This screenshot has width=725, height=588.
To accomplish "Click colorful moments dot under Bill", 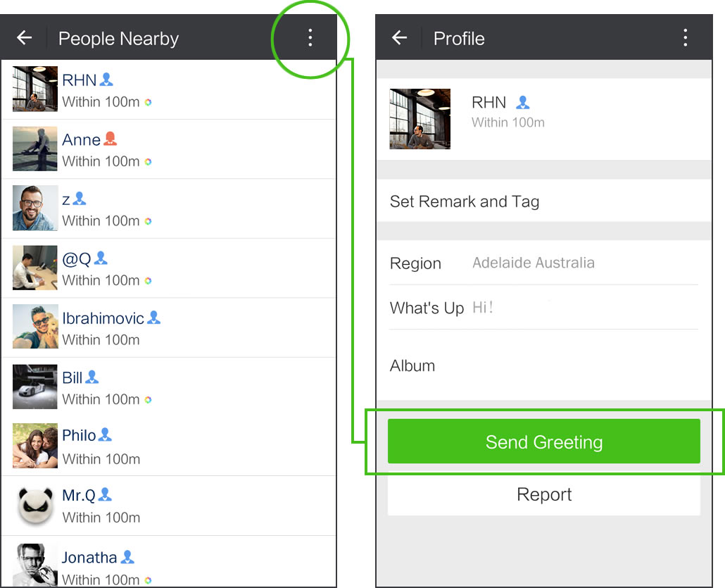I will coord(148,400).
